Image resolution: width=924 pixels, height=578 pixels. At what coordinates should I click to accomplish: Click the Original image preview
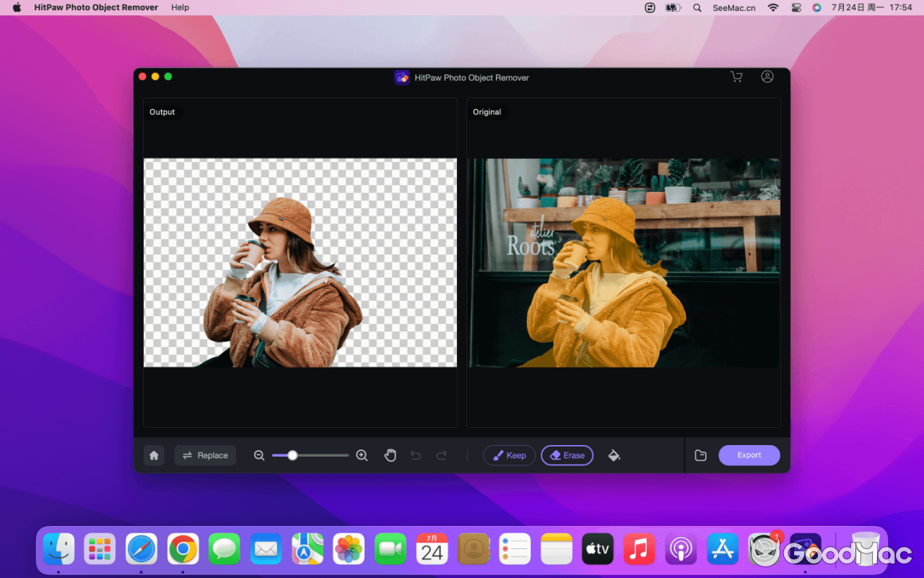click(x=623, y=263)
